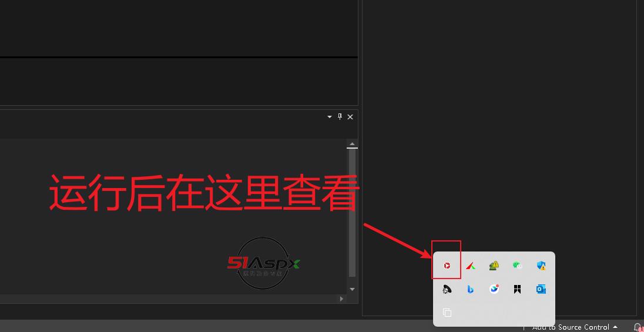Open the WeChat tray icon
Viewport: 644px width, 332px height.
pos(518,266)
